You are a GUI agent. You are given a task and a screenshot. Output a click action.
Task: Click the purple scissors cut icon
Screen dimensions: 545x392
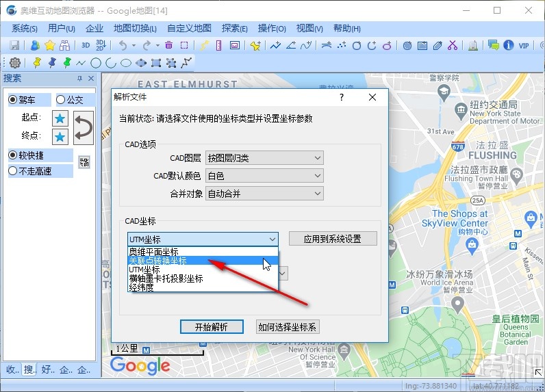pyautogui.click(x=453, y=45)
